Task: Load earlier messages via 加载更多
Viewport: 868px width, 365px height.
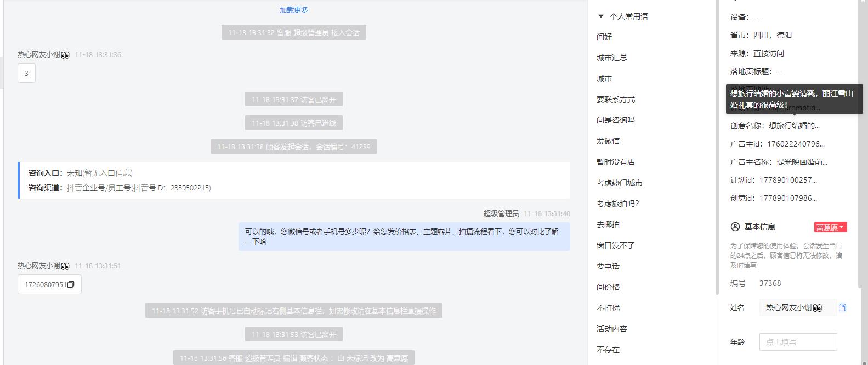Action: pyautogui.click(x=294, y=10)
